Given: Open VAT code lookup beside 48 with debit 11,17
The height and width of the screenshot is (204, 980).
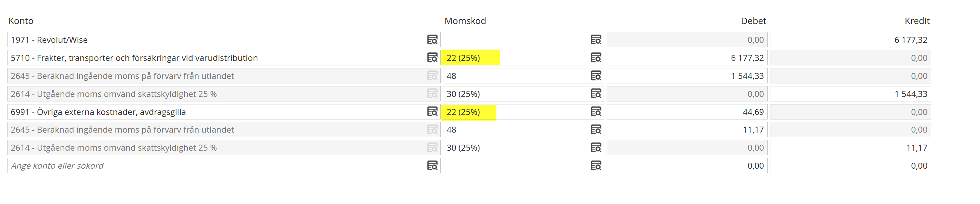Looking at the screenshot, I should pyautogui.click(x=596, y=130).
